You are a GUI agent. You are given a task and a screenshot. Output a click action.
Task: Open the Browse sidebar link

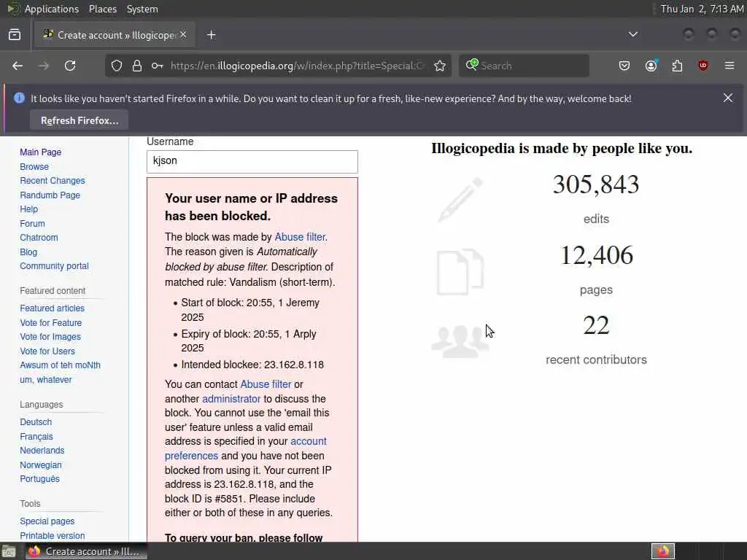coord(34,167)
